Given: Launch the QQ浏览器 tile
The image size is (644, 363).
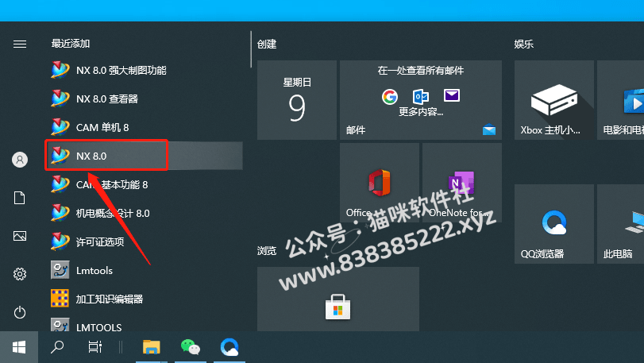Looking at the screenshot, I should point(554,224).
